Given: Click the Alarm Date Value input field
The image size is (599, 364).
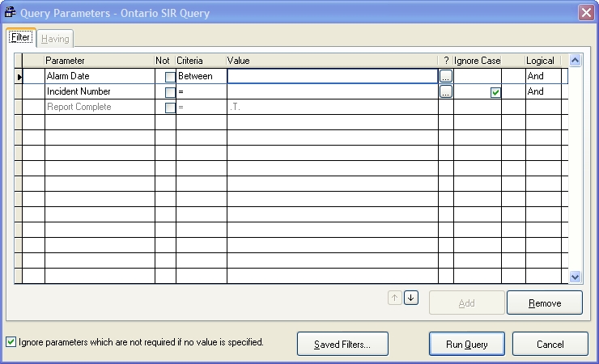Looking at the screenshot, I should point(332,76).
